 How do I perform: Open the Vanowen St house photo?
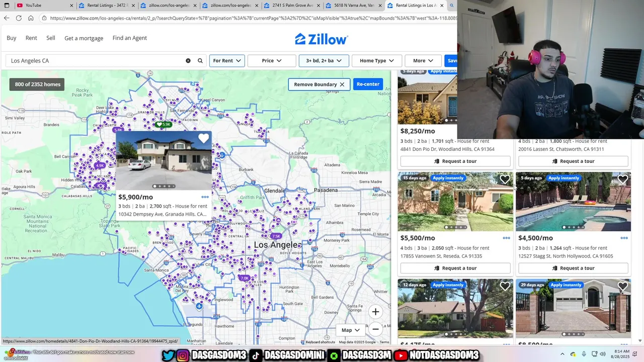455,202
